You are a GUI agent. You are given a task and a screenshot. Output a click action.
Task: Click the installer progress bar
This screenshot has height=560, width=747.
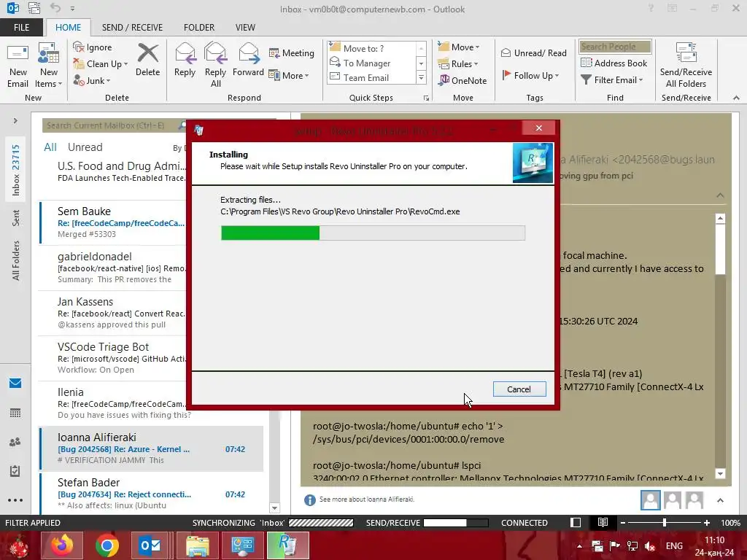[x=373, y=233]
